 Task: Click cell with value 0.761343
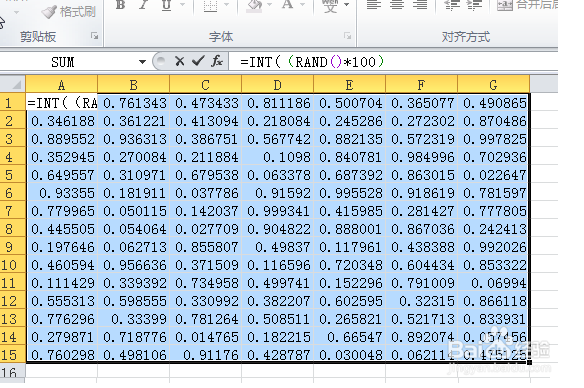(x=133, y=103)
